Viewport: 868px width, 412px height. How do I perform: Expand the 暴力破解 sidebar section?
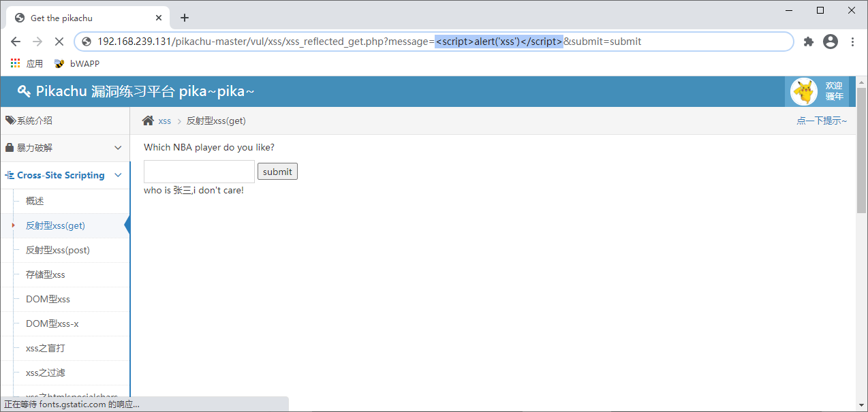(x=65, y=148)
